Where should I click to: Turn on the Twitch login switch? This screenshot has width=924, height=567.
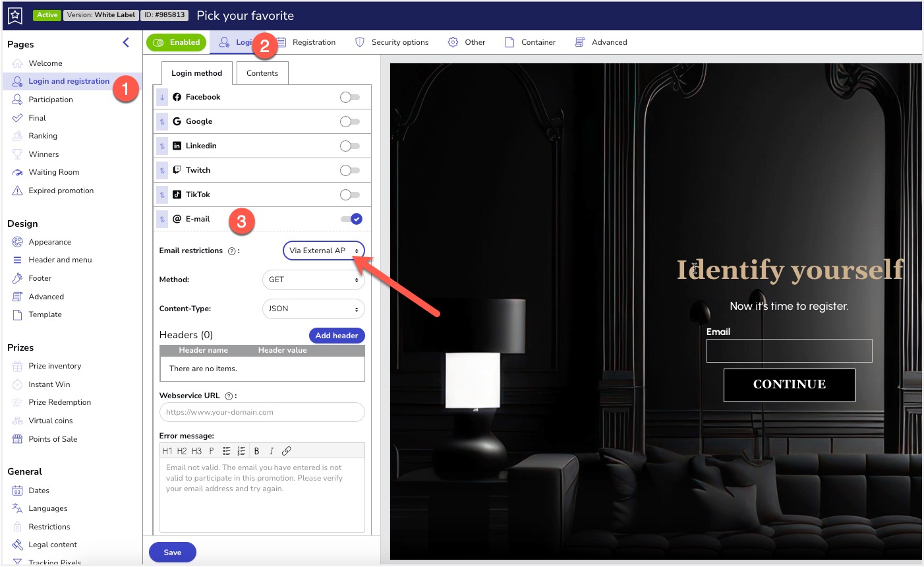pyautogui.click(x=350, y=170)
